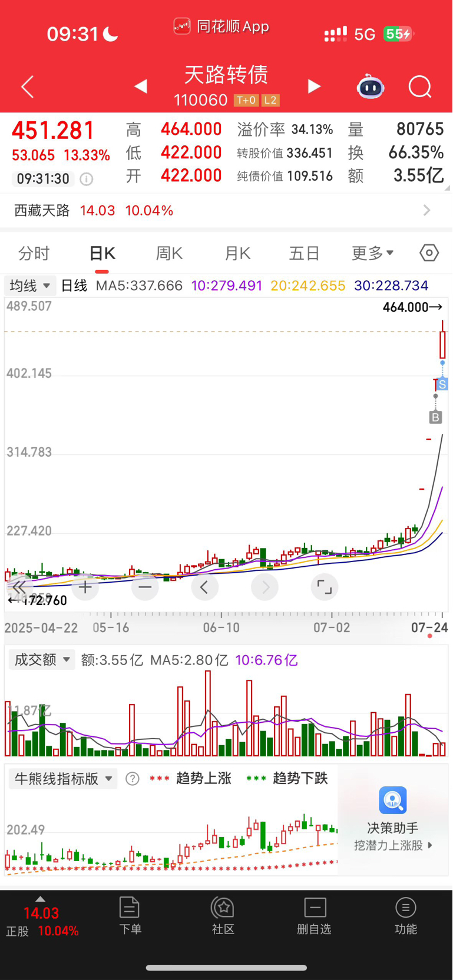The image size is (453, 980).
Task: Open 更多 periods dropdown
Action: 372,253
